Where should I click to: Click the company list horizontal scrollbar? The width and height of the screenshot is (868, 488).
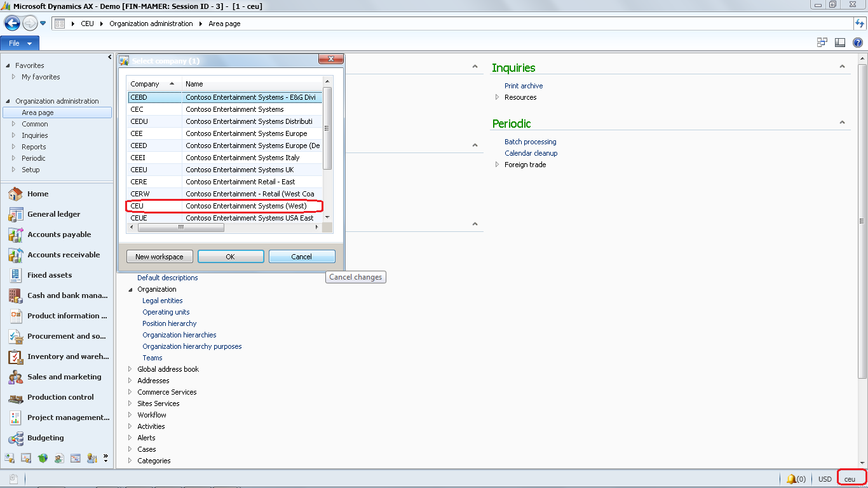pos(180,227)
